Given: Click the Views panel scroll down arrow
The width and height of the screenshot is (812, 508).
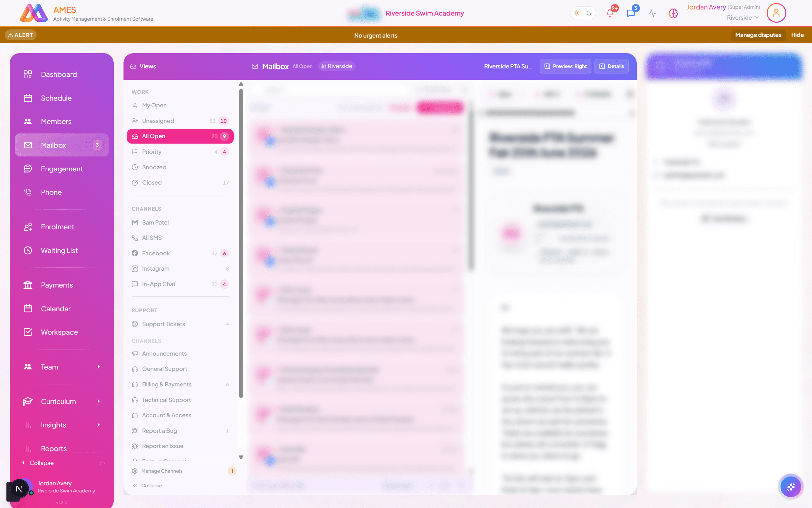Looking at the screenshot, I should click(241, 457).
